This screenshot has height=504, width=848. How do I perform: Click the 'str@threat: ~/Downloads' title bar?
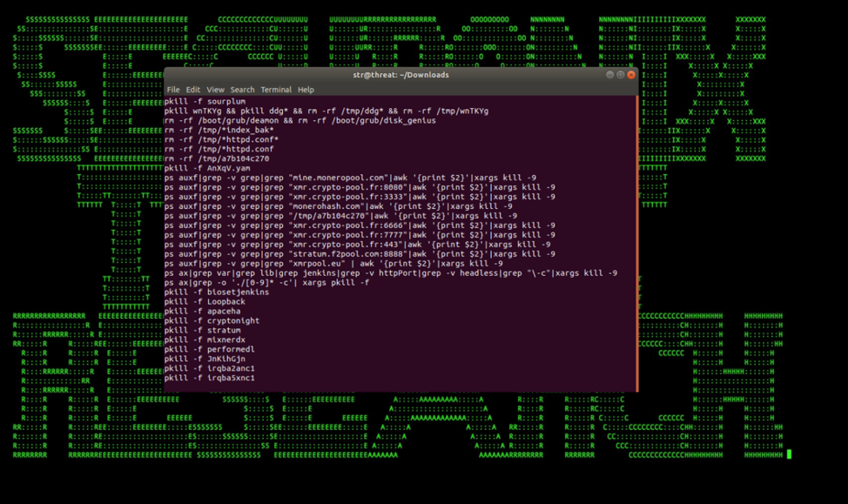[x=400, y=75]
